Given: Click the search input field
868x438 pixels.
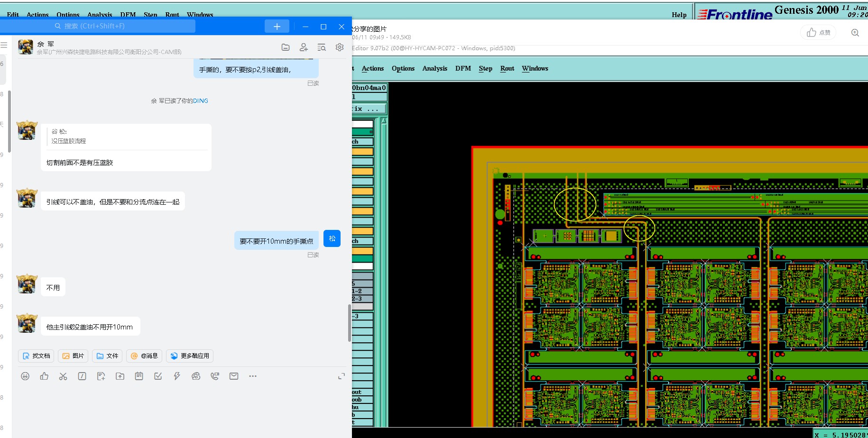Looking at the screenshot, I should [x=123, y=26].
